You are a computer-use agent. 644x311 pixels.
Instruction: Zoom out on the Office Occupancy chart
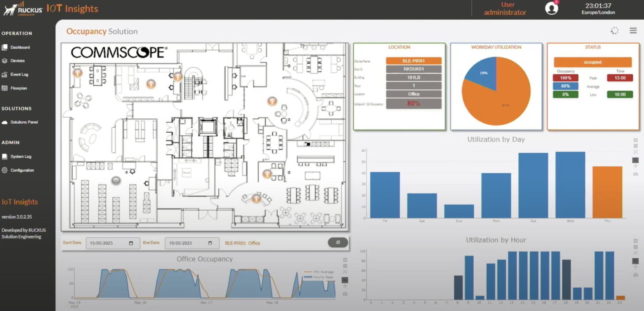[x=345, y=266]
